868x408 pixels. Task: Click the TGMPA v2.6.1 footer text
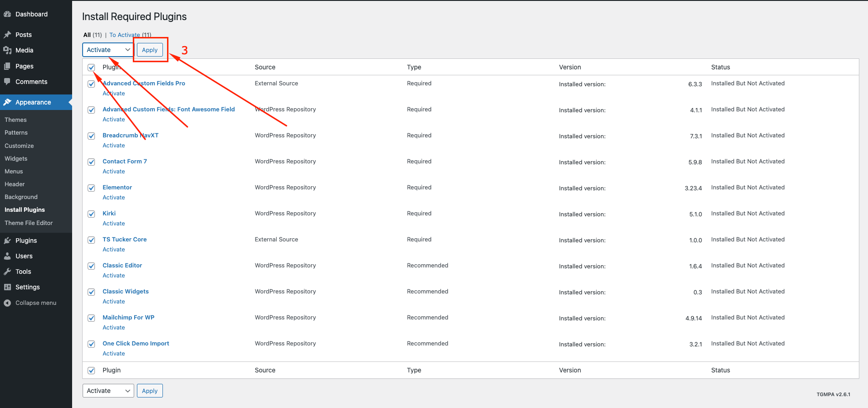833,394
